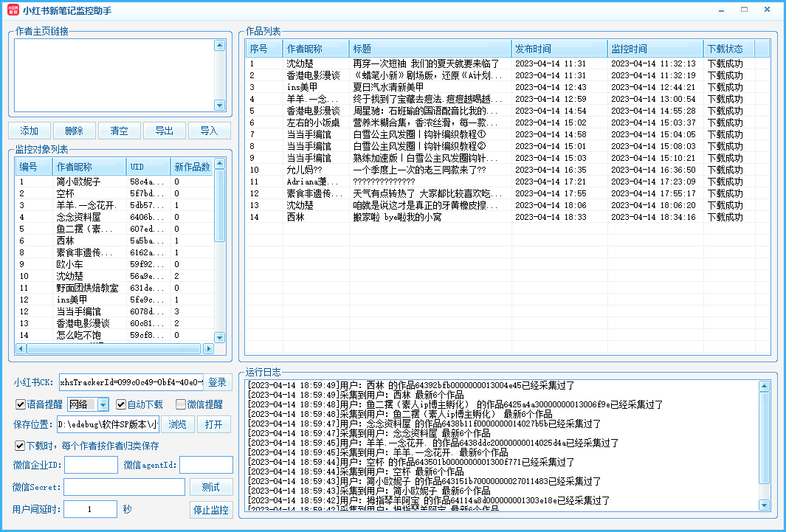The width and height of the screenshot is (786, 532).
Task: Select work row 白雪公主风发圈丨钩针编织教程①
Action: pos(507,134)
